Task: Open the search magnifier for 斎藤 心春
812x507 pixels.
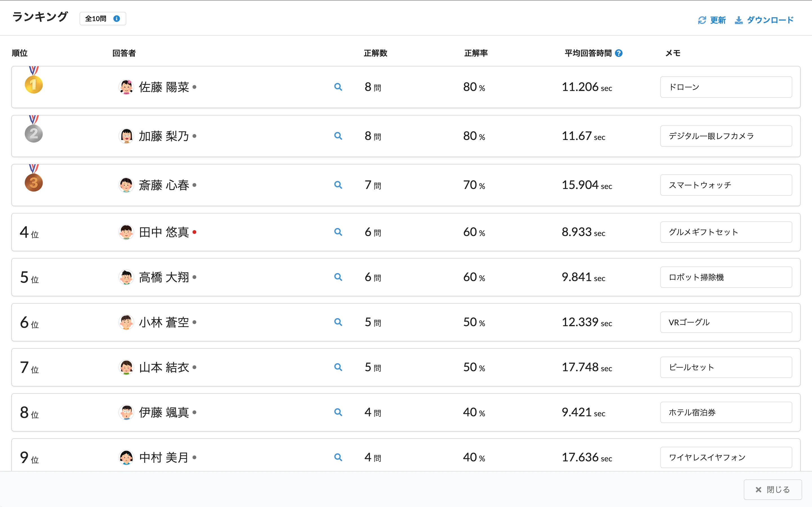Action: [338, 185]
